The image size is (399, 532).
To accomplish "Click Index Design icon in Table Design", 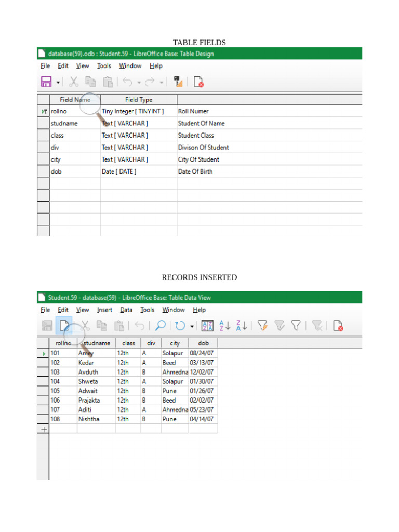I will (178, 82).
